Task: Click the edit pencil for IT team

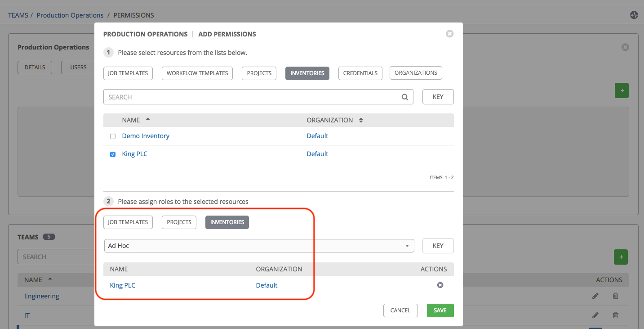Action: pyautogui.click(x=595, y=315)
